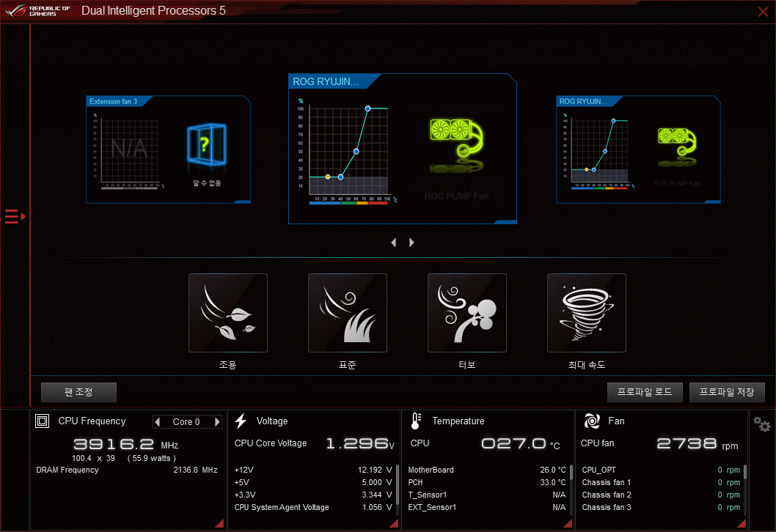This screenshot has width=776, height=532.
Task: Select the right ROG RYUJIN fan card
Action: [638, 149]
